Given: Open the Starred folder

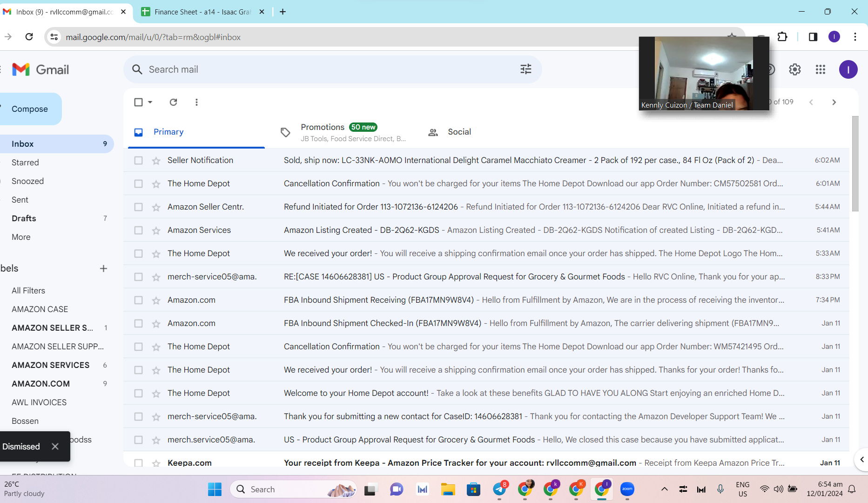Looking at the screenshot, I should 25,163.
